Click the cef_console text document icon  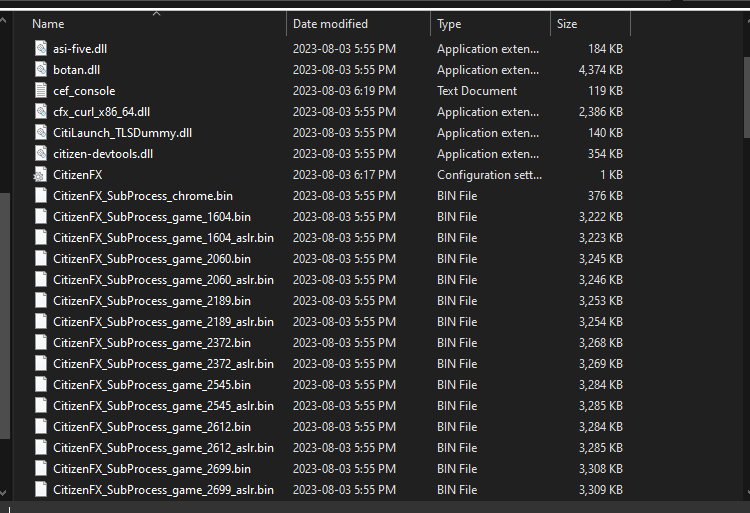[41, 91]
